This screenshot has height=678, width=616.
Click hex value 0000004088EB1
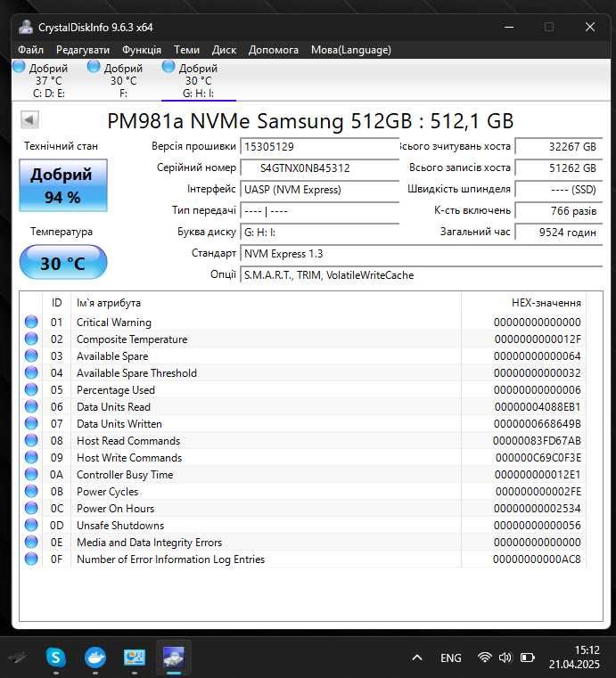[x=538, y=407]
